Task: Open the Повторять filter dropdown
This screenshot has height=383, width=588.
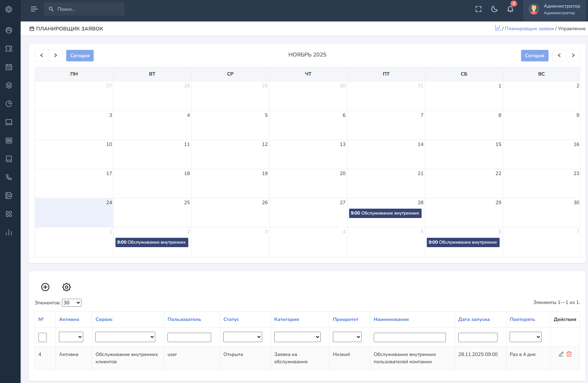Action: (525, 337)
